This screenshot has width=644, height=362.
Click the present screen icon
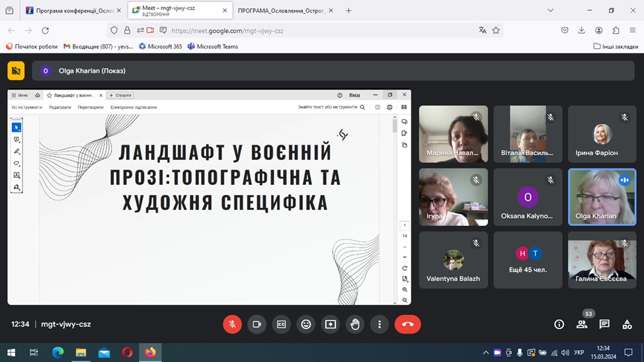331,324
